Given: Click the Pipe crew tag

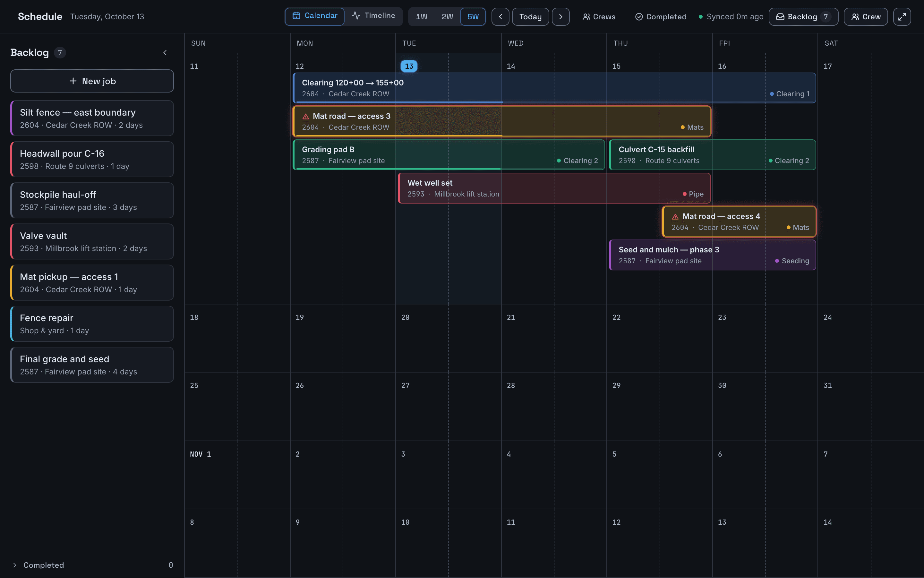Looking at the screenshot, I should point(693,194).
